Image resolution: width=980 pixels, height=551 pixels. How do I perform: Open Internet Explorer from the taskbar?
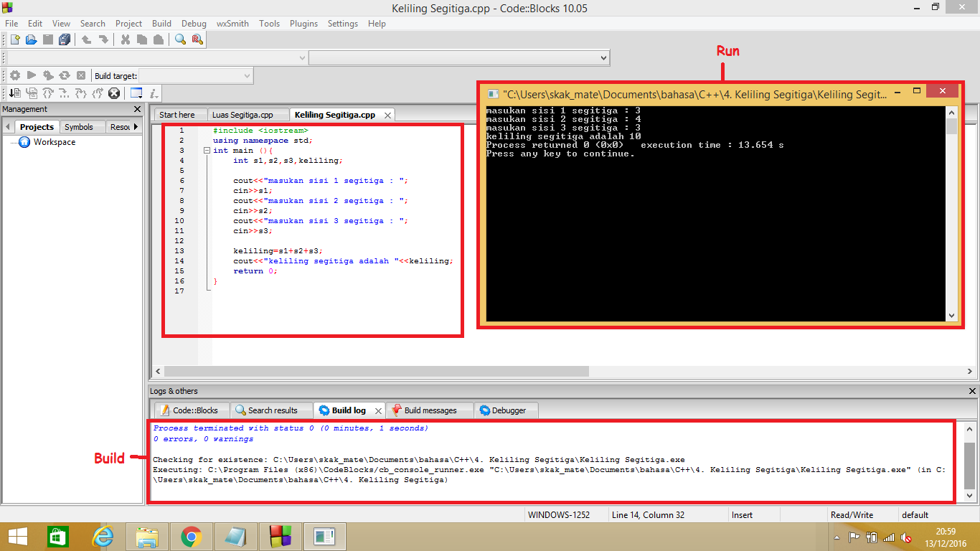tap(103, 537)
